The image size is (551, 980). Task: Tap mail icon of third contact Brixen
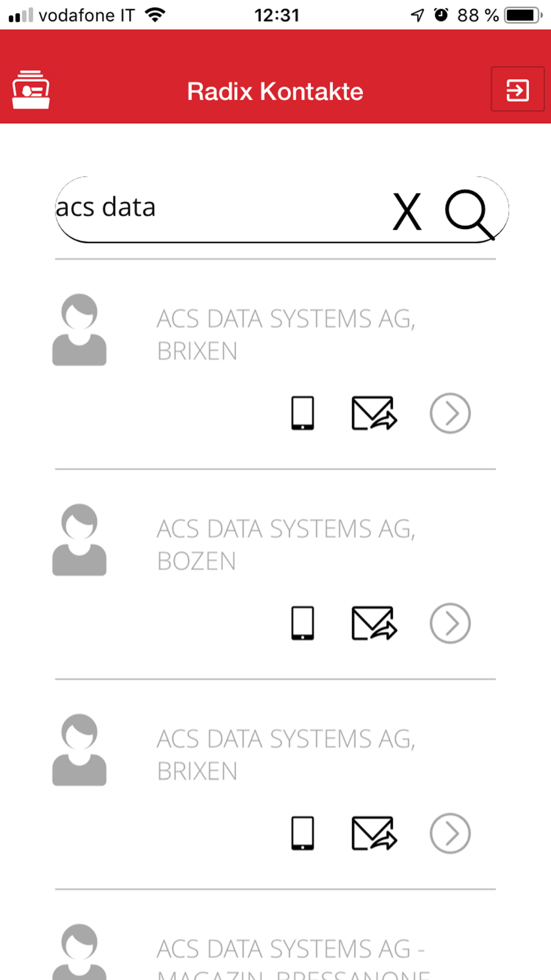click(374, 833)
